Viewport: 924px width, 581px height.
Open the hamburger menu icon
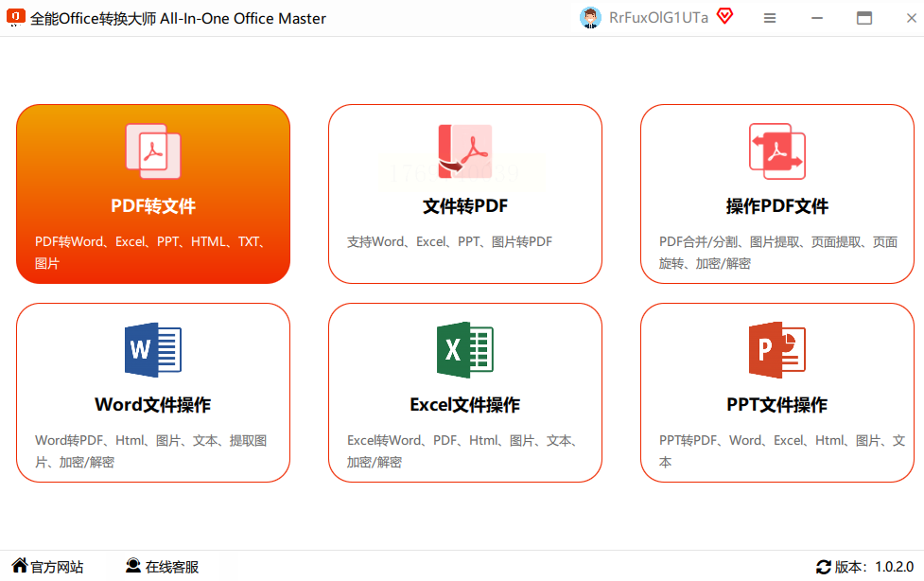[x=770, y=18]
